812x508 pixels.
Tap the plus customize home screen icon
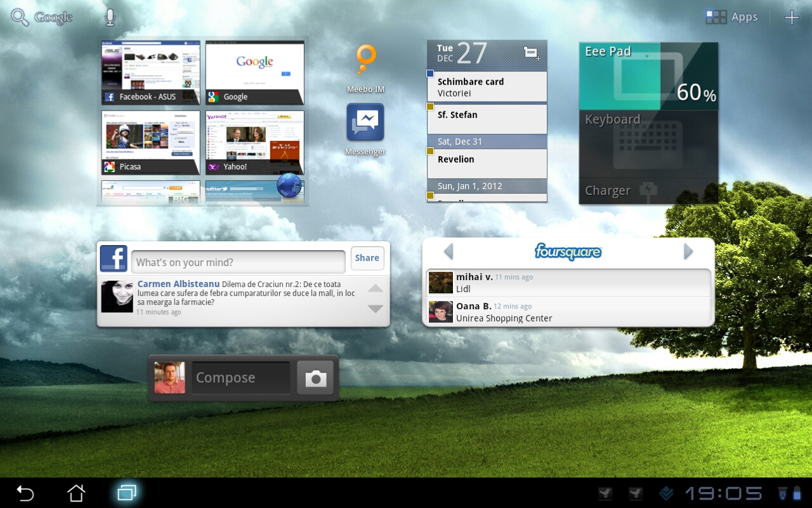(792, 18)
